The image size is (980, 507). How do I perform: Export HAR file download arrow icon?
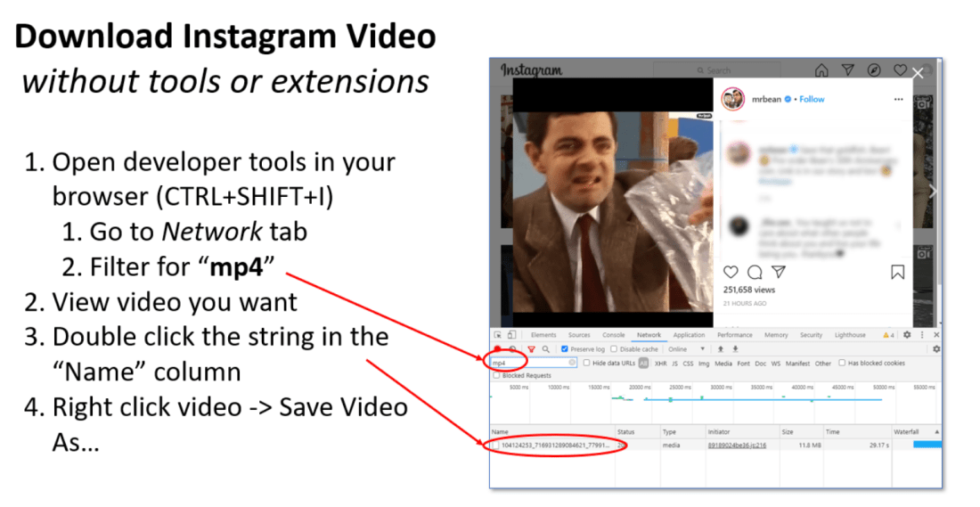pos(736,348)
